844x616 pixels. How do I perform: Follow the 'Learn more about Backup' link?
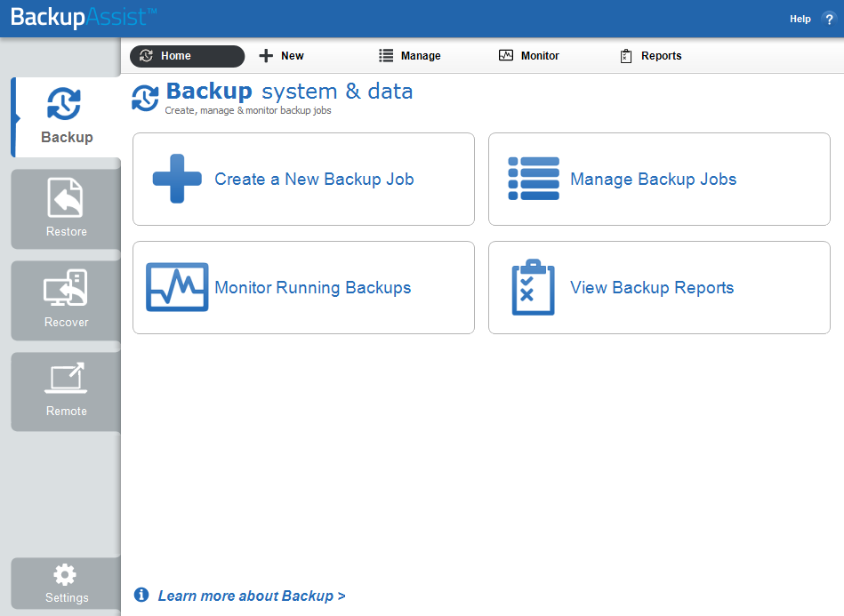[x=252, y=596]
